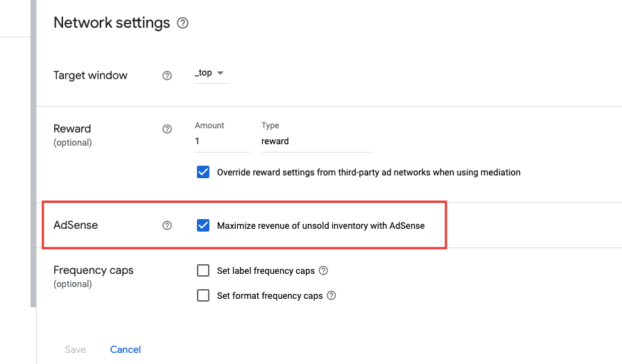Enable Set label frequency caps checkbox

[203, 270]
